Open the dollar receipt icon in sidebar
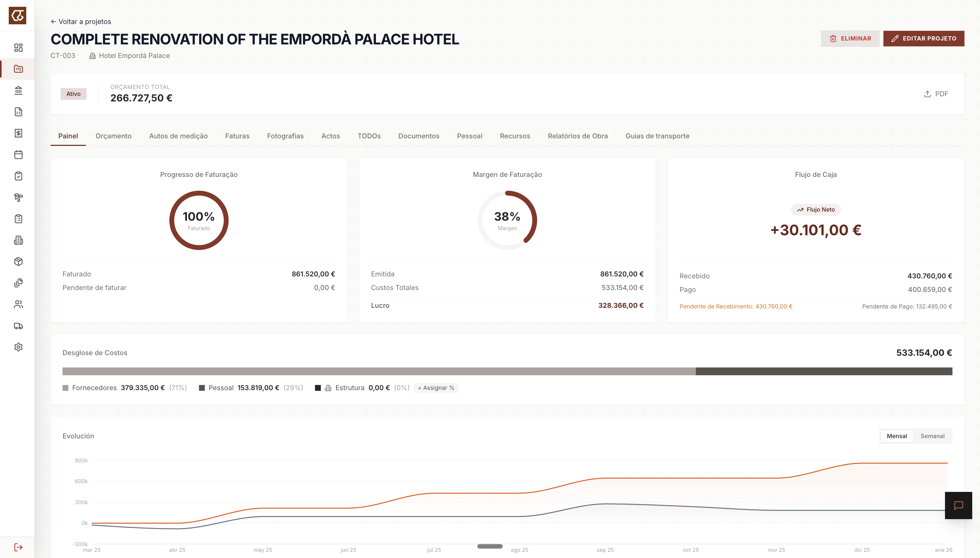Viewport: 980px width, 558px height. click(18, 133)
